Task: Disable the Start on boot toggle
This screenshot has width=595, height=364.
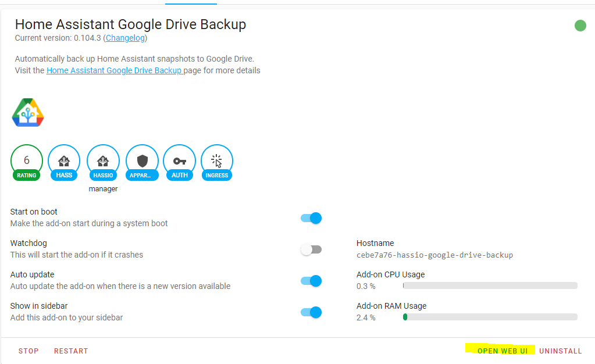Action: point(311,218)
